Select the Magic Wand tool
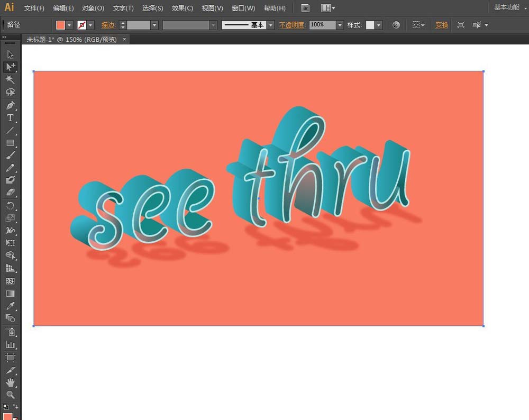The height and width of the screenshot is (420, 529). point(10,79)
